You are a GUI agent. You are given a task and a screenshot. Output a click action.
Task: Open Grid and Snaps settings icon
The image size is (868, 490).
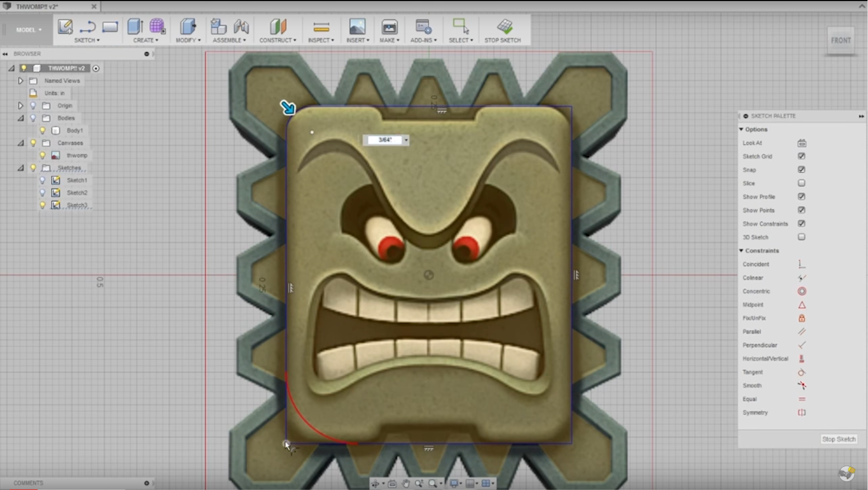point(470,483)
